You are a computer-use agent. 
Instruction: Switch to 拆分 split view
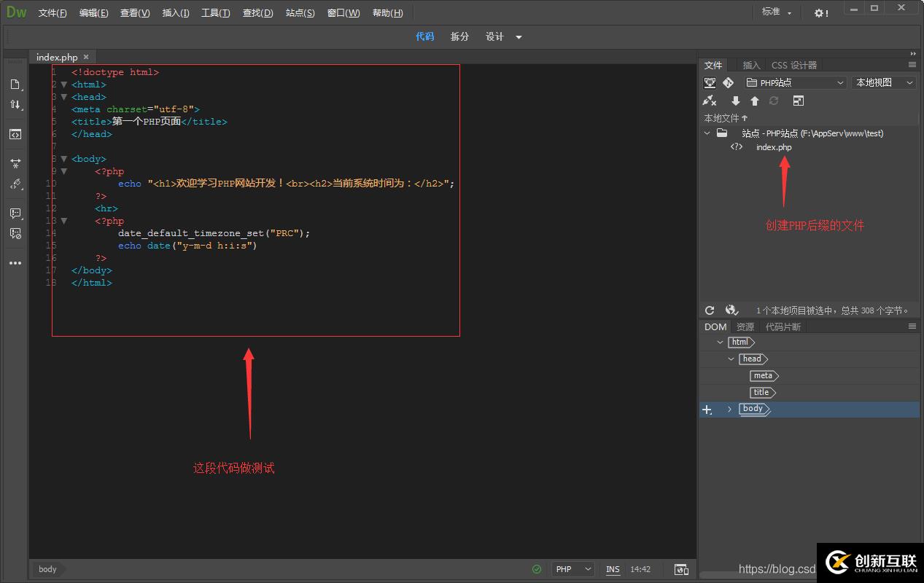pyautogui.click(x=459, y=37)
